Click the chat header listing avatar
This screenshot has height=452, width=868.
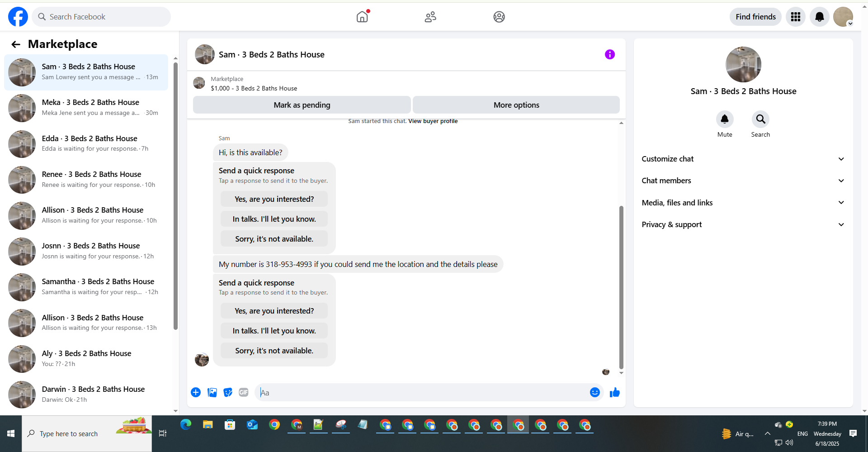204,54
